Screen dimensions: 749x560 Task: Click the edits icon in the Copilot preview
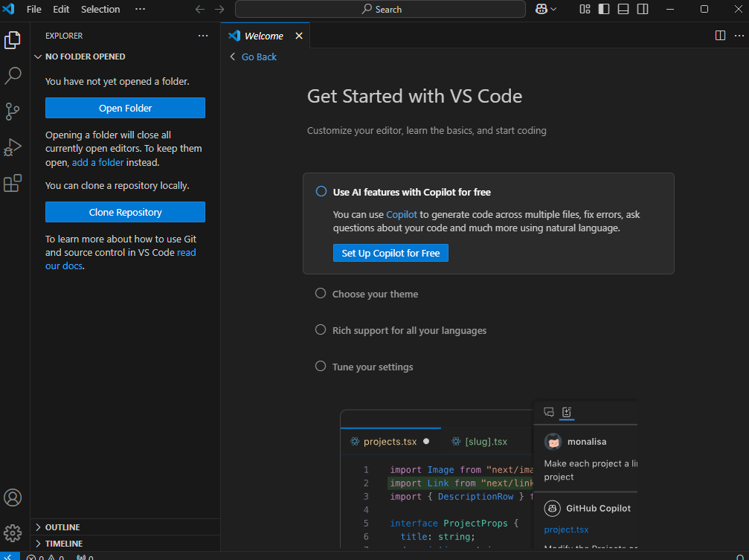click(x=567, y=412)
